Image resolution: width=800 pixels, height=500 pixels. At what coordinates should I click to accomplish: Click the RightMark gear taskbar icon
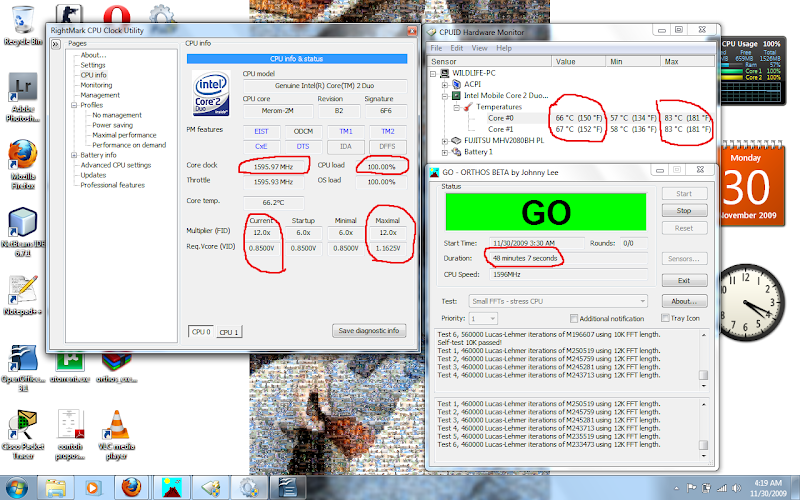pos(249,488)
